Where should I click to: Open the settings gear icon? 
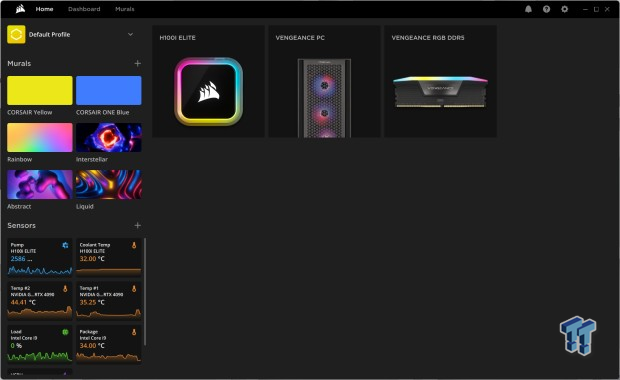coord(565,9)
